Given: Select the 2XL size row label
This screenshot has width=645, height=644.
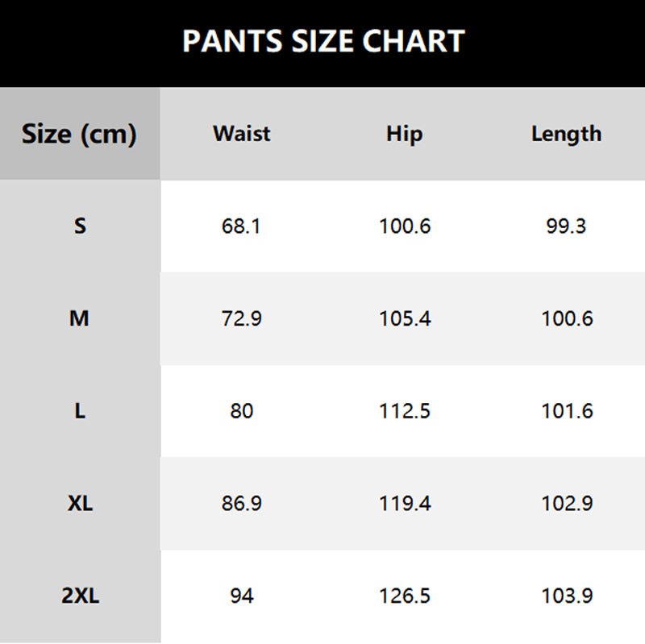Looking at the screenshot, I should [79, 596].
